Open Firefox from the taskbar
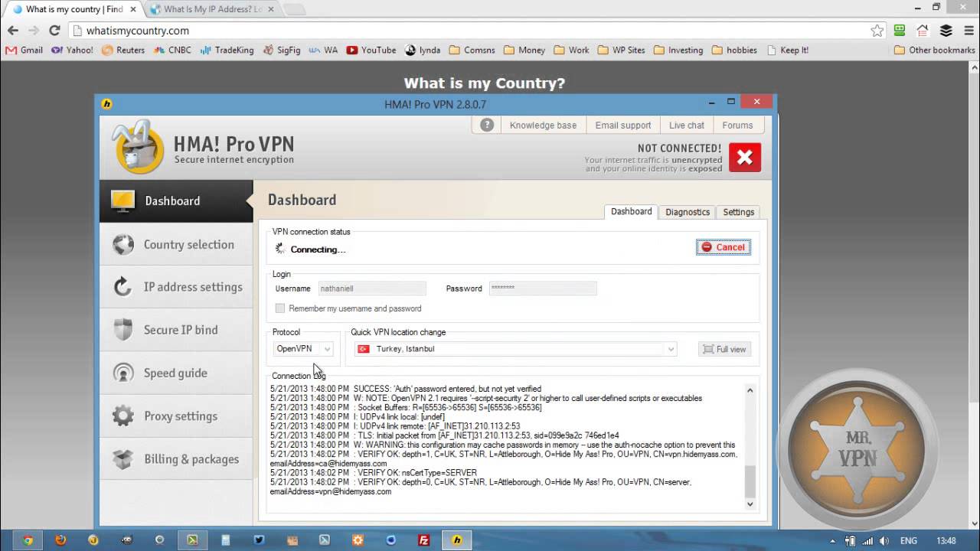This screenshot has width=980, height=551. click(60, 540)
